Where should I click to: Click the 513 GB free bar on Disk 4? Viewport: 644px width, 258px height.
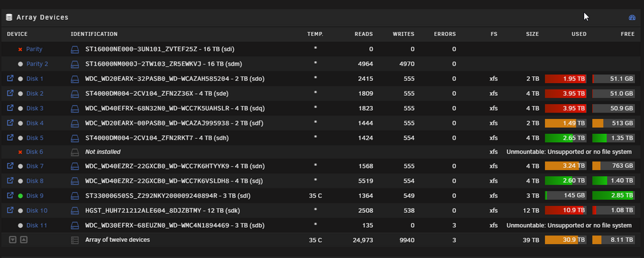point(614,123)
